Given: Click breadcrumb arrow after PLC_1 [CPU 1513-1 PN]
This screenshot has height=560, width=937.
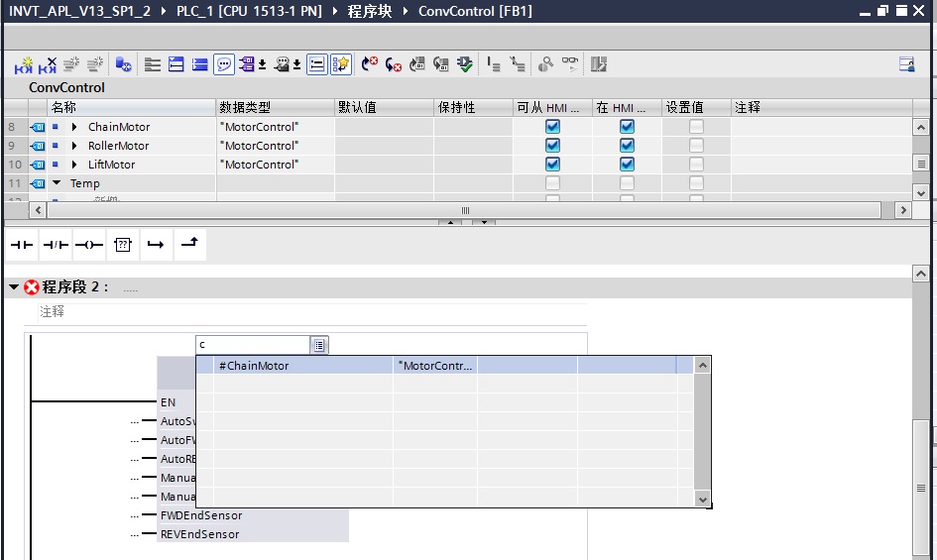Looking at the screenshot, I should (334, 11).
